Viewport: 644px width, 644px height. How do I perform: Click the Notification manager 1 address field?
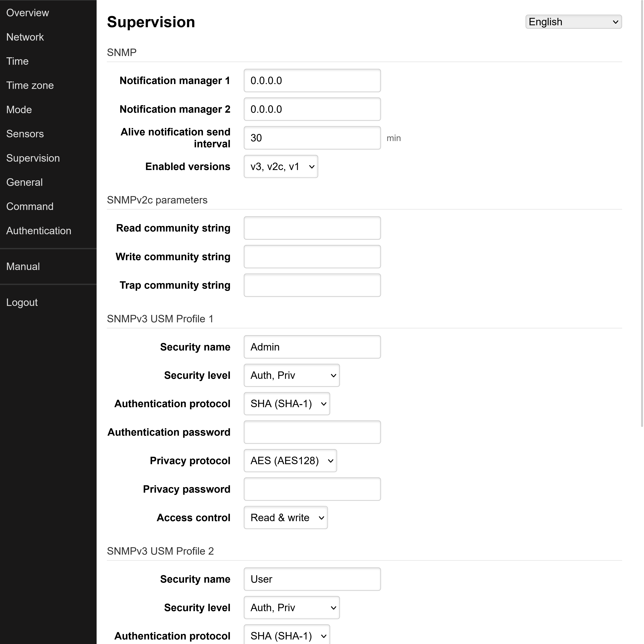312,80
